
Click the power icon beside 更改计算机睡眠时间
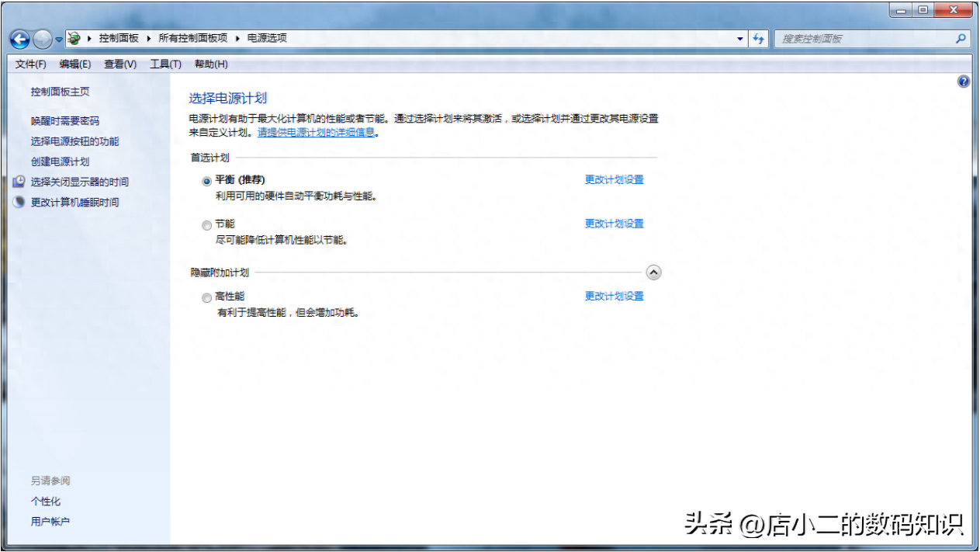(x=17, y=202)
